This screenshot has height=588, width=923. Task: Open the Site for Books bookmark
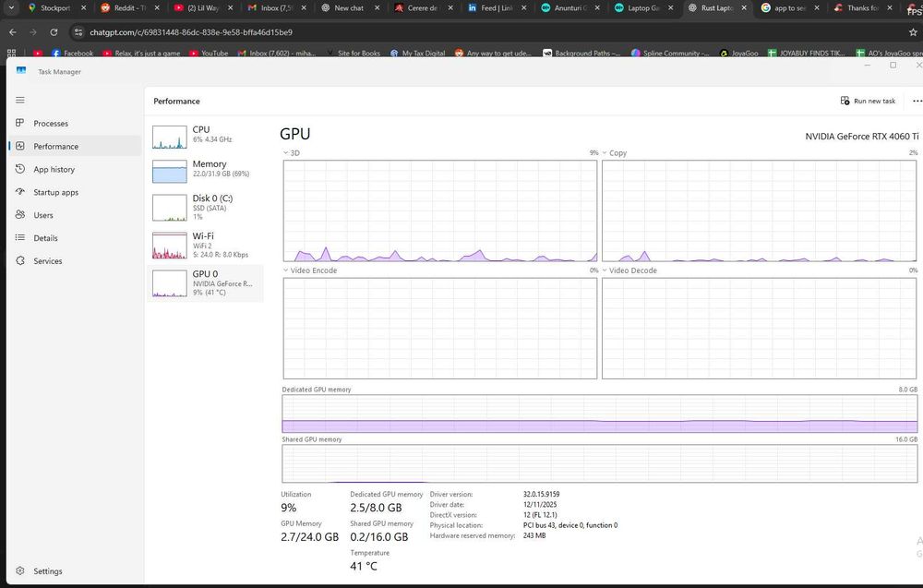353,53
